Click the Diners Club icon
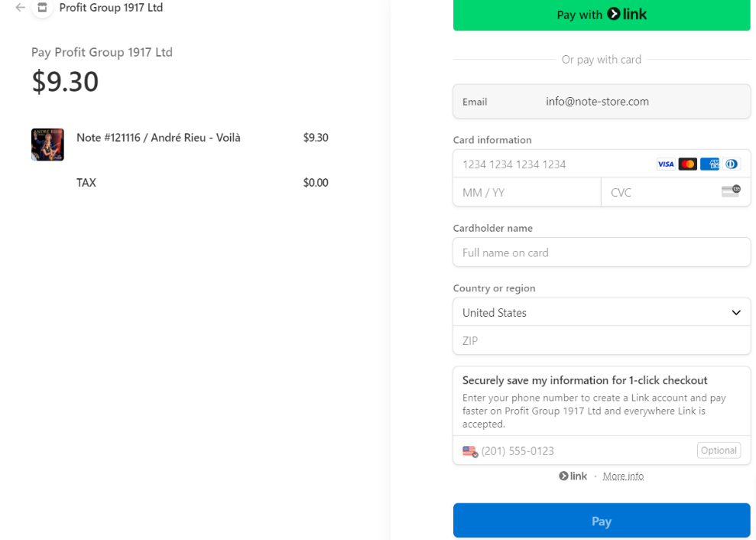Image resolution: width=756 pixels, height=540 pixels. click(x=732, y=164)
